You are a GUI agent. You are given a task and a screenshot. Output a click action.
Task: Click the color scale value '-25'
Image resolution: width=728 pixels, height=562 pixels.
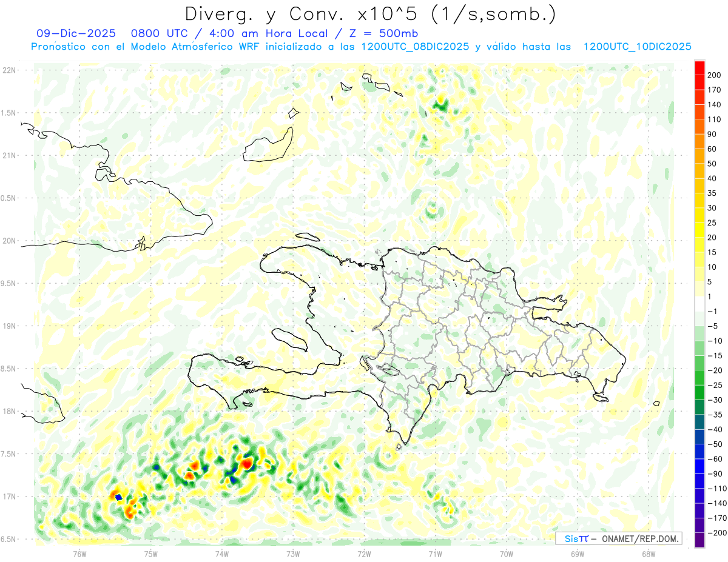(715, 385)
